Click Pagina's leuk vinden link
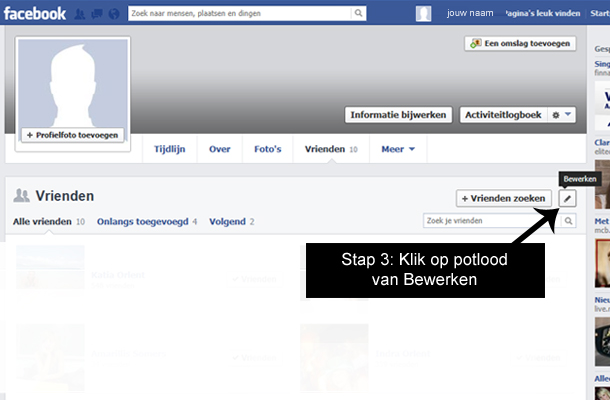This screenshot has width=610, height=400. [x=543, y=13]
